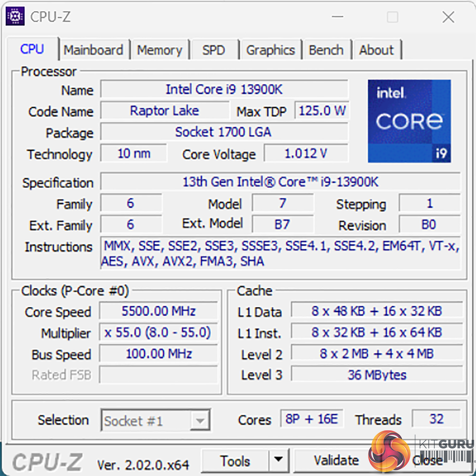Click the CPU-Z app icon in title bar
This screenshot has width=476, height=476.
click(15, 16)
